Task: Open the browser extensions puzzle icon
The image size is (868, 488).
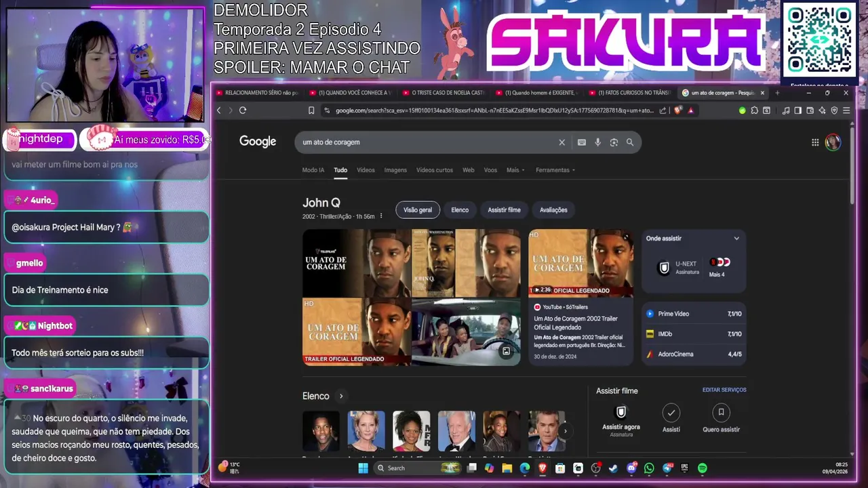Action: coord(754,110)
